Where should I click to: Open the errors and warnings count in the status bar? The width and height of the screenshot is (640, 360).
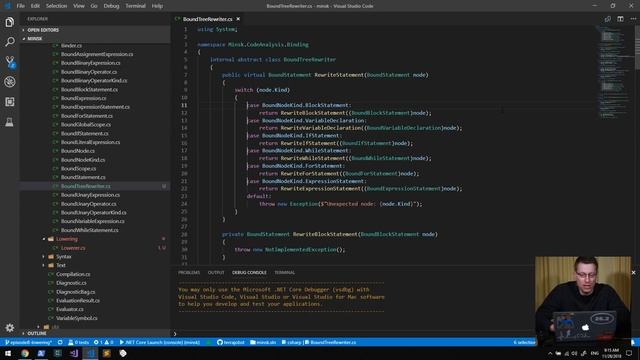[104, 342]
